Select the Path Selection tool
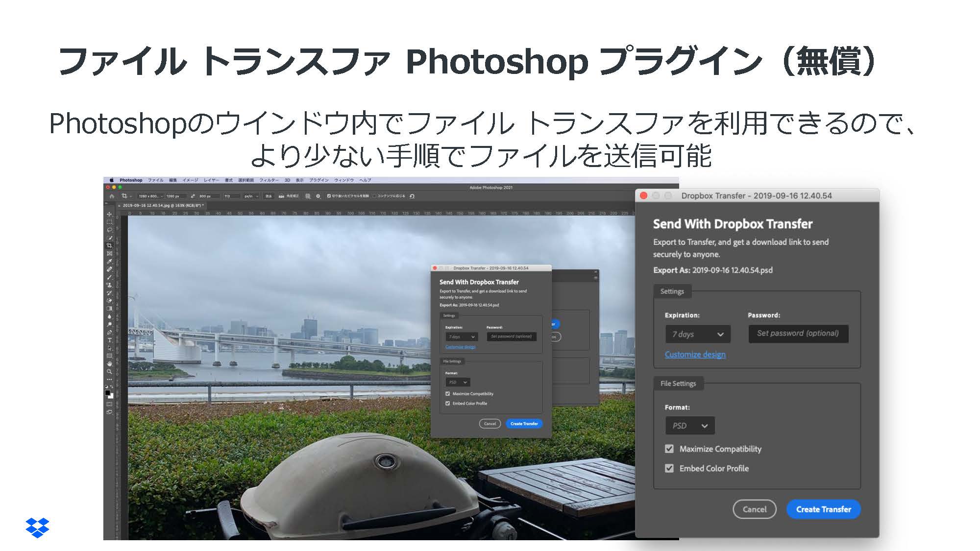Image resolution: width=980 pixels, height=551 pixels. point(109,348)
